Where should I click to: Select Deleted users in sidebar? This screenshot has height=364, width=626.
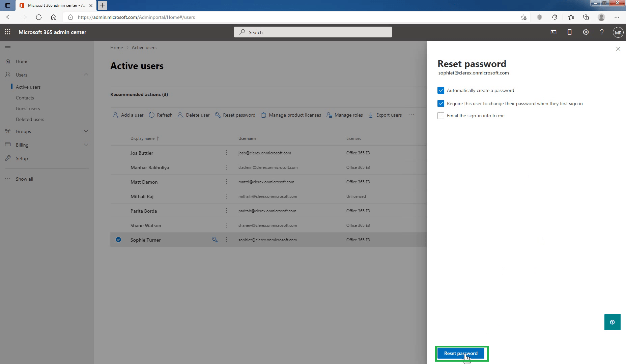tap(30, 119)
